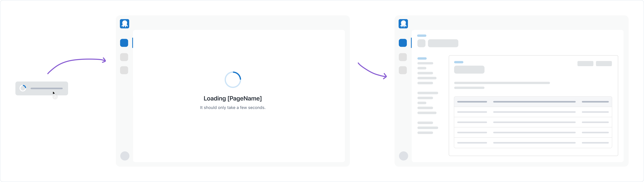Select the blue active sidebar square in the right mockup
The width and height of the screenshot is (644, 182).
click(x=403, y=43)
